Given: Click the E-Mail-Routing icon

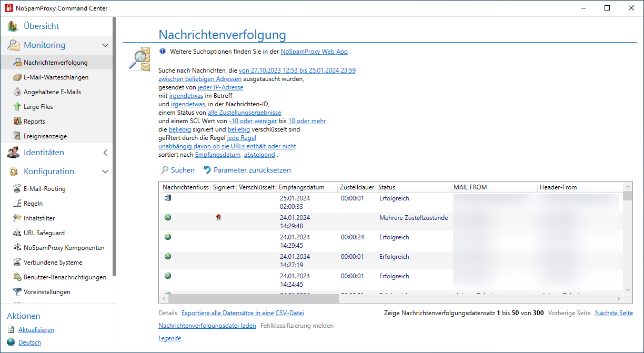Looking at the screenshot, I should [x=17, y=189].
